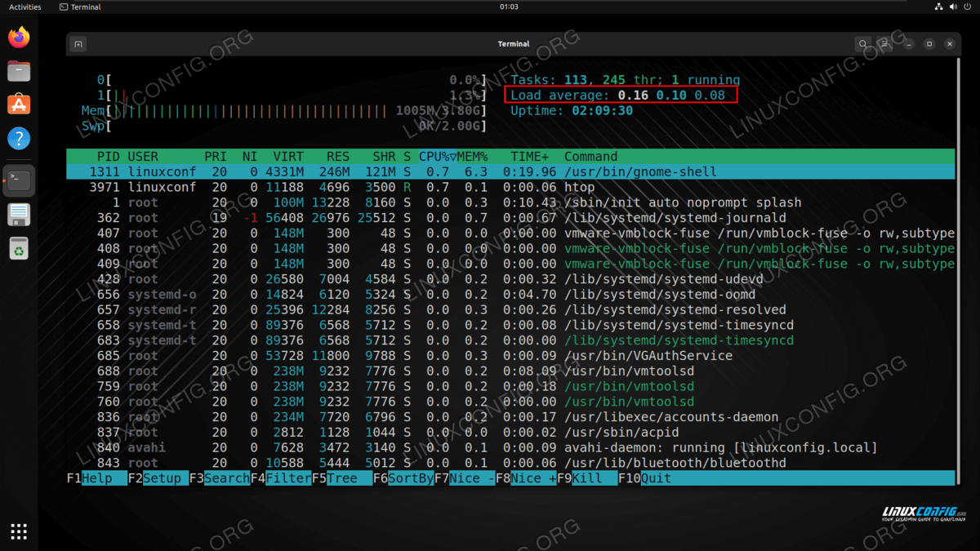Image resolution: width=980 pixels, height=551 pixels.
Task: Open the Help question-mark dock icon
Action: [x=19, y=138]
